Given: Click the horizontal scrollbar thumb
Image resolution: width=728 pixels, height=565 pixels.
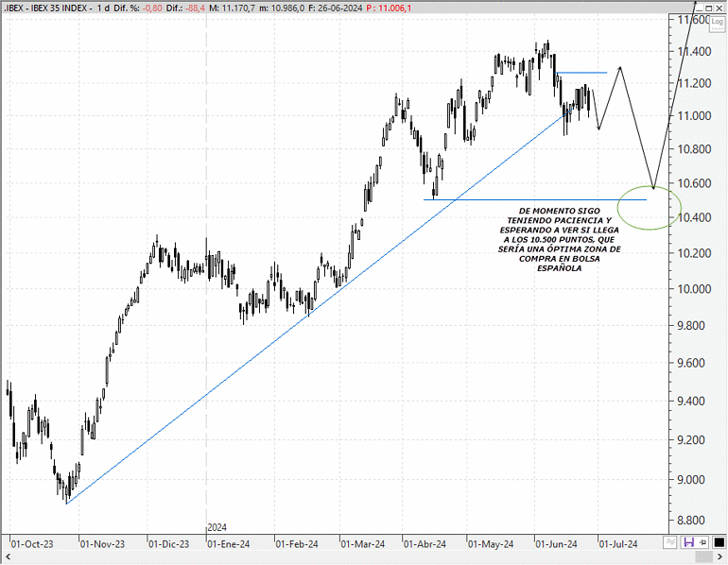Looking at the screenshot, I should click(703, 556).
